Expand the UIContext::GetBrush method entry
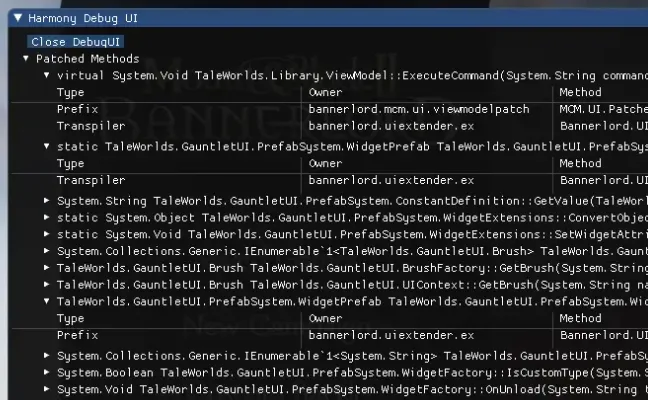This screenshot has height=400, width=648. tap(47, 284)
